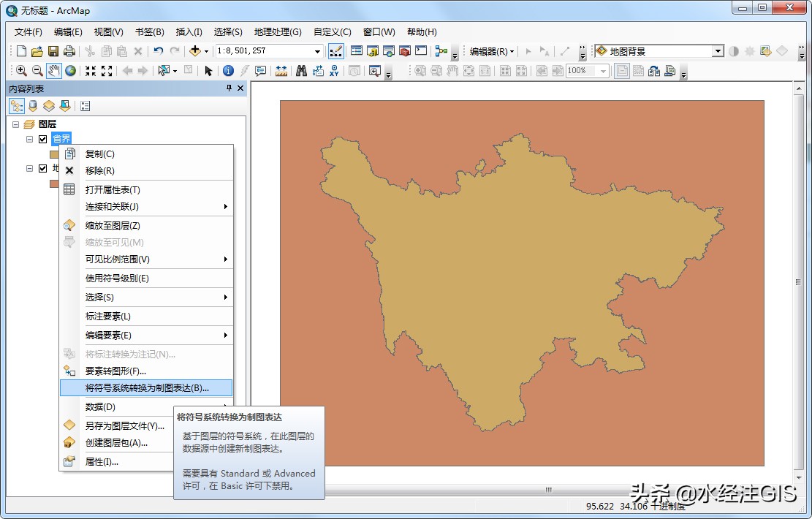The width and height of the screenshot is (812, 519).
Task: Activate the Zoom In tool
Action: (22, 70)
